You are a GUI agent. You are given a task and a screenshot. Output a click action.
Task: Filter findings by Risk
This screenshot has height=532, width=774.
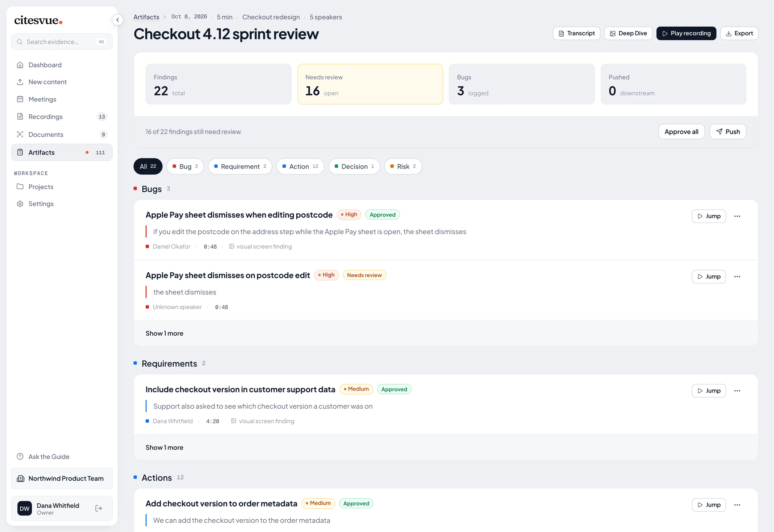pyautogui.click(x=403, y=166)
